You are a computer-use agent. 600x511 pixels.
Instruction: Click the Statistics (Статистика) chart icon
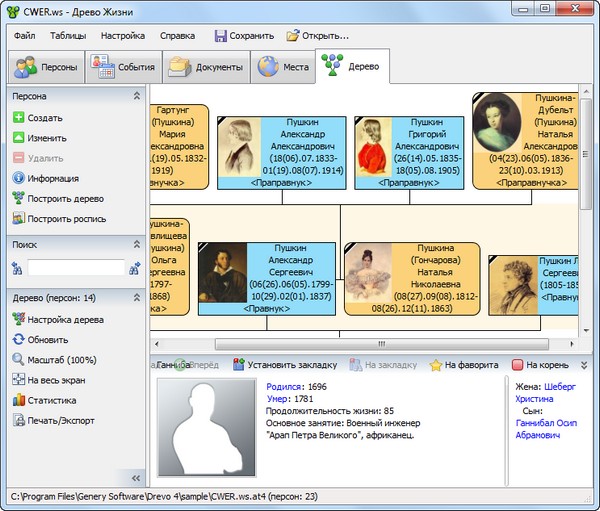point(18,400)
